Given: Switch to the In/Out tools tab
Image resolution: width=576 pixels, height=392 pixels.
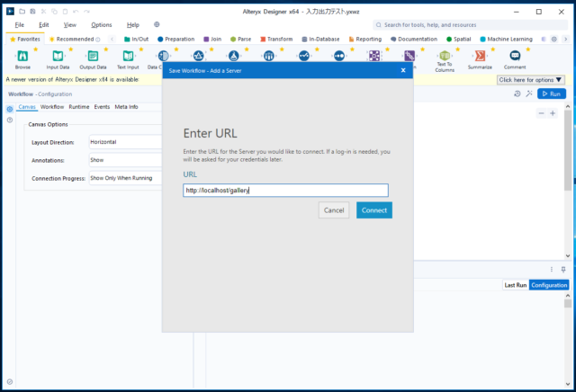Looking at the screenshot, I should (x=136, y=39).
